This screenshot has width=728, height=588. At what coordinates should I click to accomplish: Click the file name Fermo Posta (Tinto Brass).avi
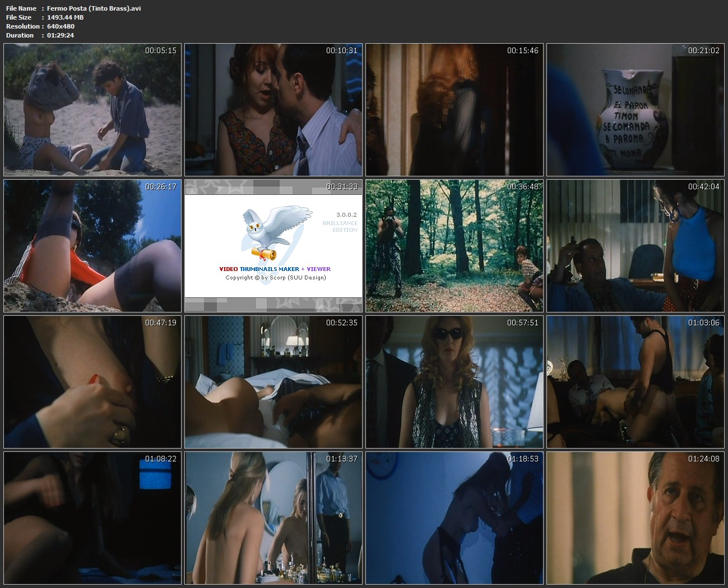tap(94, 8)
